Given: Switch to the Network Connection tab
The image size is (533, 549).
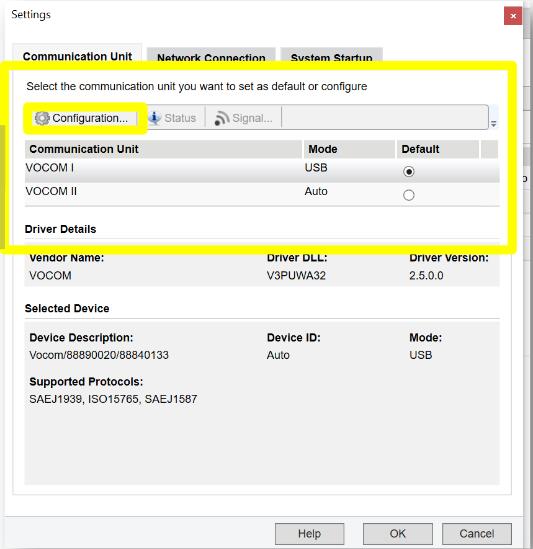Looking at the screenshot, I should pos(211,56).
